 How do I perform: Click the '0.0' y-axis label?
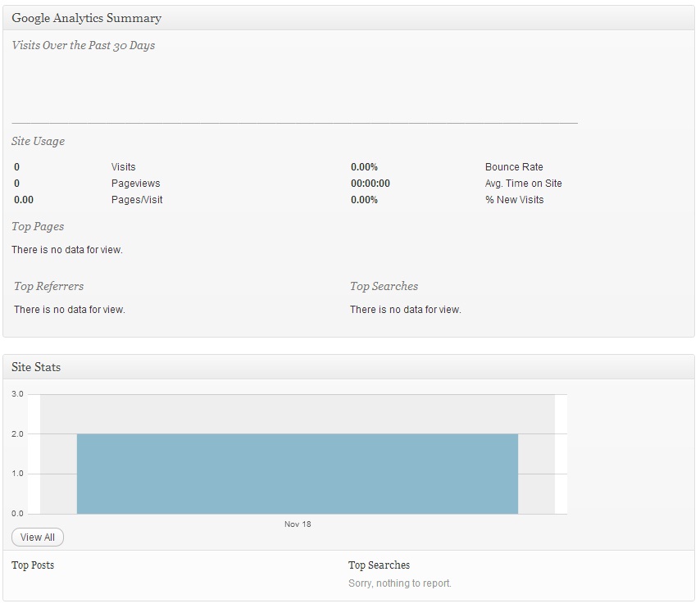click(x=17, y=514)
